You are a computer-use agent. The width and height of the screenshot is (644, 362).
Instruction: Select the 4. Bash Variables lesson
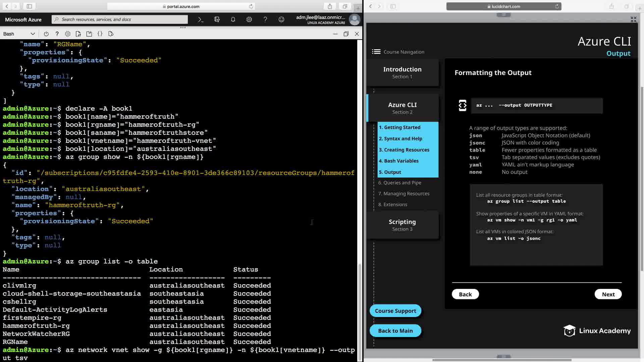pyautogui.click(x=398, y=161)
